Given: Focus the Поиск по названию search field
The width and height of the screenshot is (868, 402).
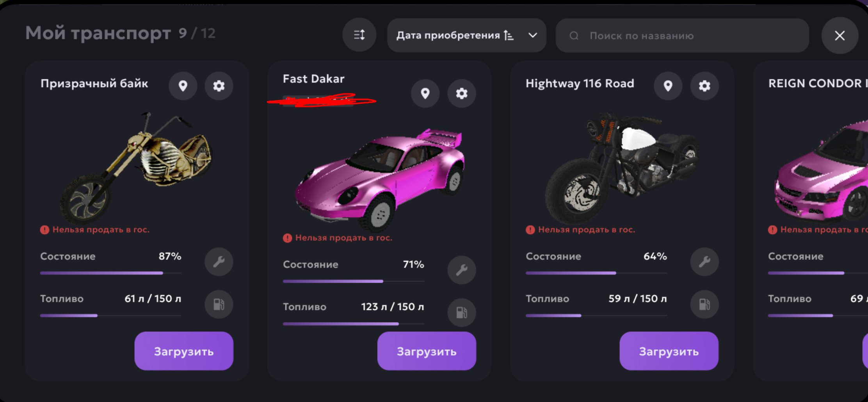Looking at the screenshot, I should coord(682,35).
